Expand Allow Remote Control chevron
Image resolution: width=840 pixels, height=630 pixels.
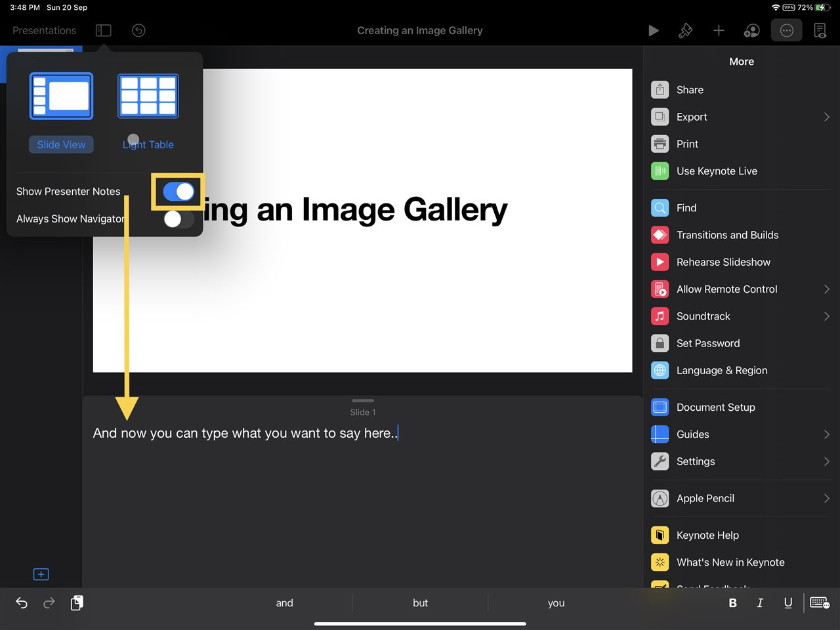coord(826,289)
